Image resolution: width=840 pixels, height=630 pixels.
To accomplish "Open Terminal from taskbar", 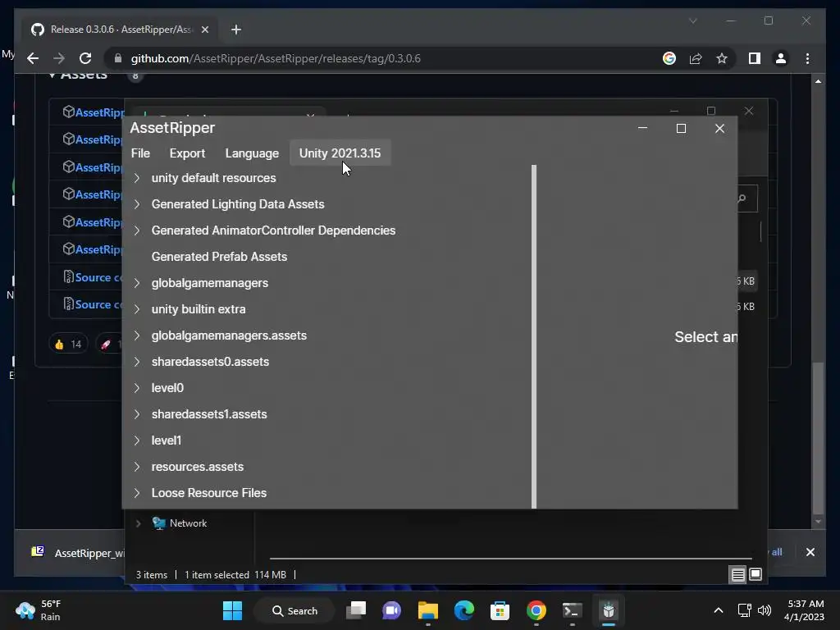I will (572, 610).
